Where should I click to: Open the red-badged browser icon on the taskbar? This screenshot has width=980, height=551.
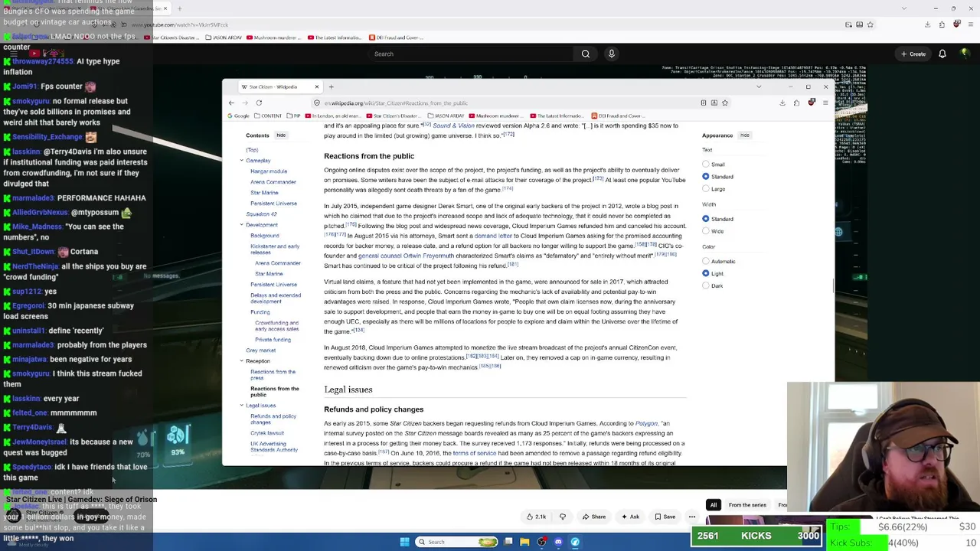pyautogui.click(x=541, y=542)
